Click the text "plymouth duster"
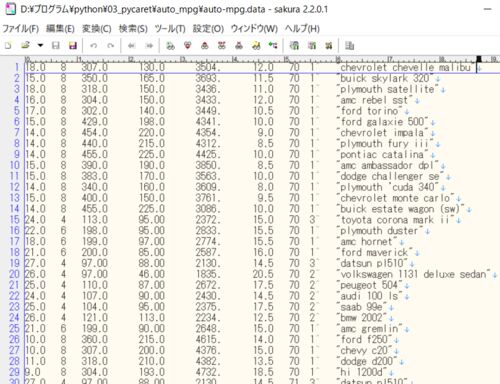Screen dimensions: 500x384 [379, 231]
